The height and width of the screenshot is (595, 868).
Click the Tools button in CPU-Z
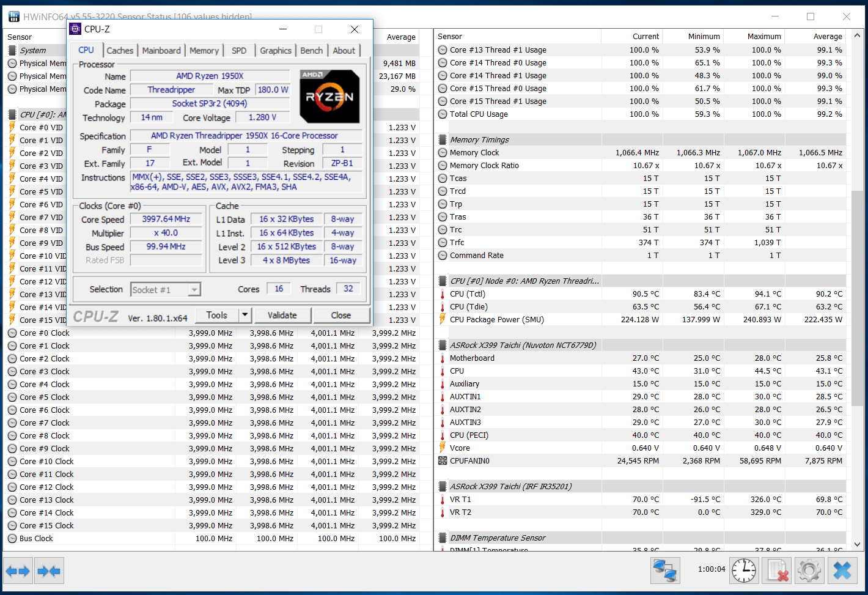217,315
